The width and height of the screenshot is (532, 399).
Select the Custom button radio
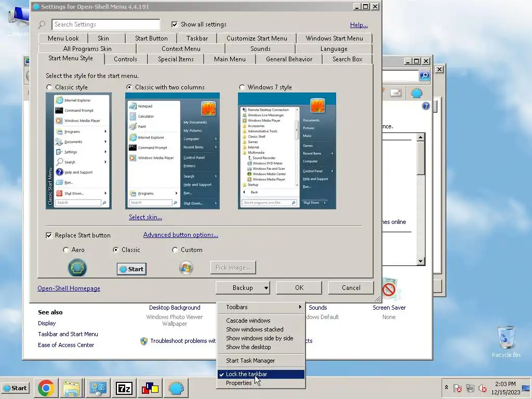tap(175, 250)
